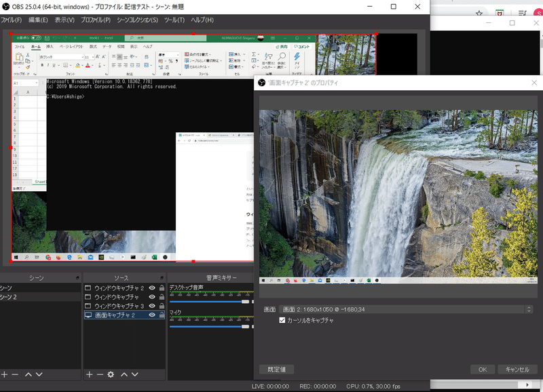Undock the ソース panel float icon

click(162, 278)
